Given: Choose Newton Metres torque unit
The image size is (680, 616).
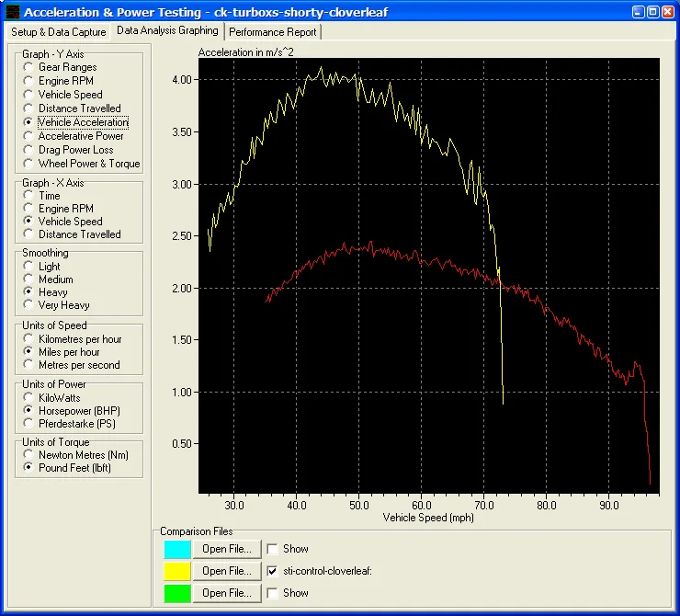Looking at the screenshot, I should click(29, 455).
